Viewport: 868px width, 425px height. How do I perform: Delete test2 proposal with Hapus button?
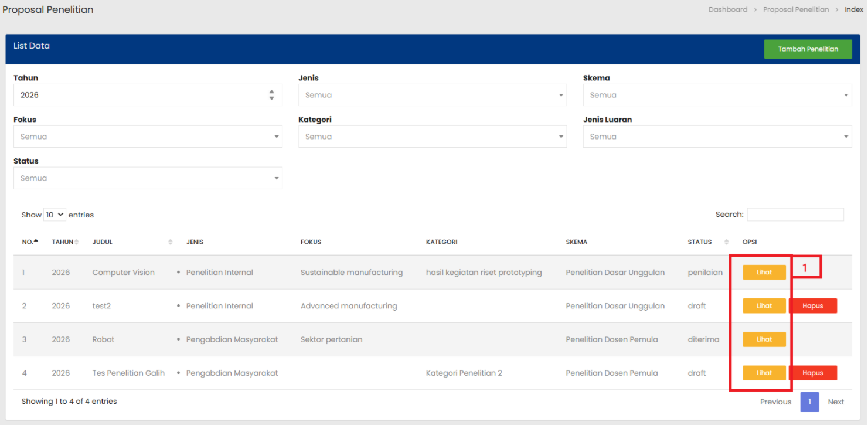point(812,306)
